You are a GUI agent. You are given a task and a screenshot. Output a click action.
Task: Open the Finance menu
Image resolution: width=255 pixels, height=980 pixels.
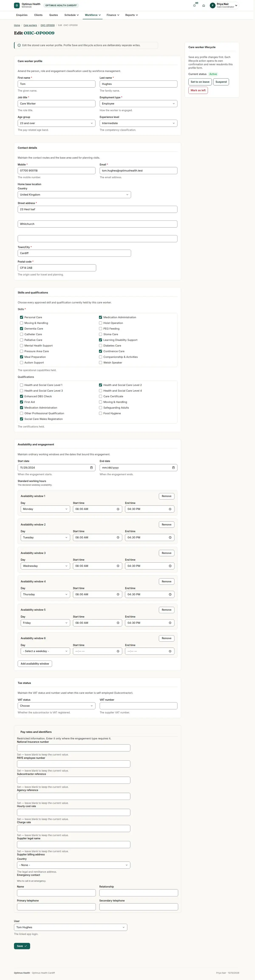tap(113, 15)
